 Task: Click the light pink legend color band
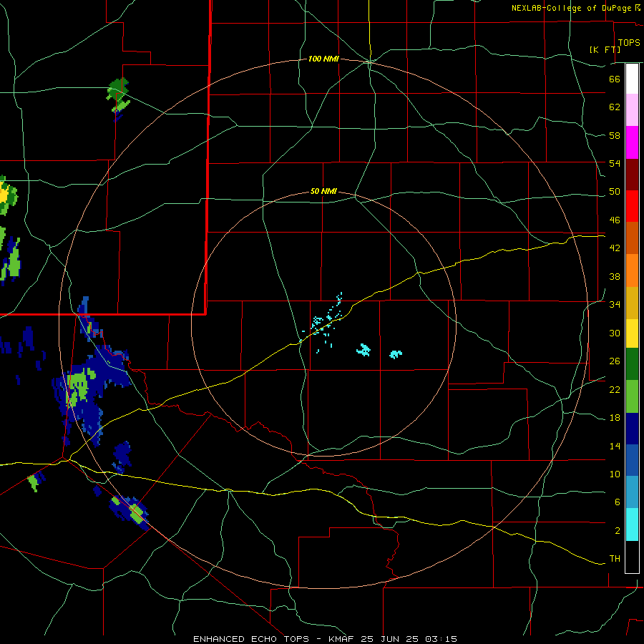coord(632,109)
